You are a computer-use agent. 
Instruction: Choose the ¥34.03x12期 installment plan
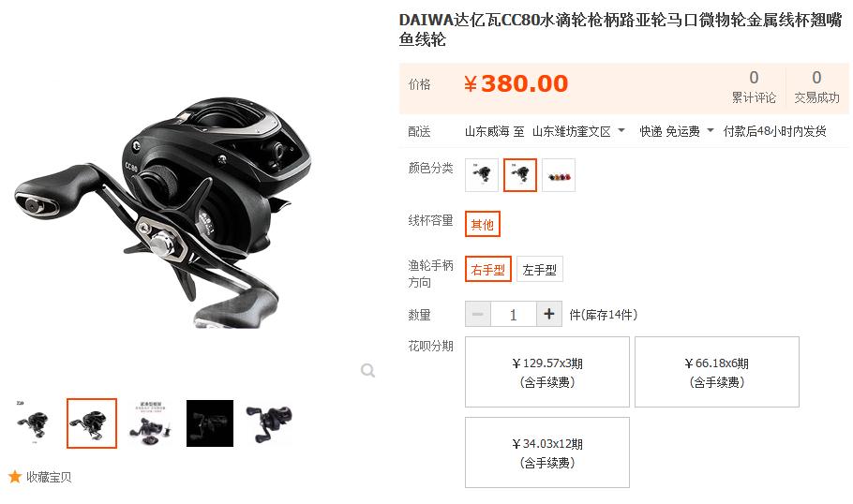(x=547, y=452)
